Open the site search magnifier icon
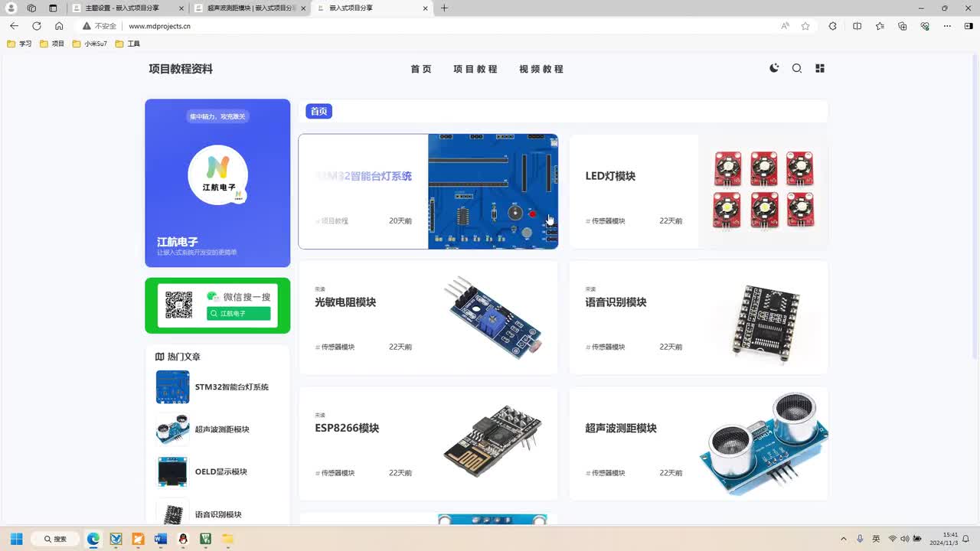980x551 pixels. pos(797,68)
